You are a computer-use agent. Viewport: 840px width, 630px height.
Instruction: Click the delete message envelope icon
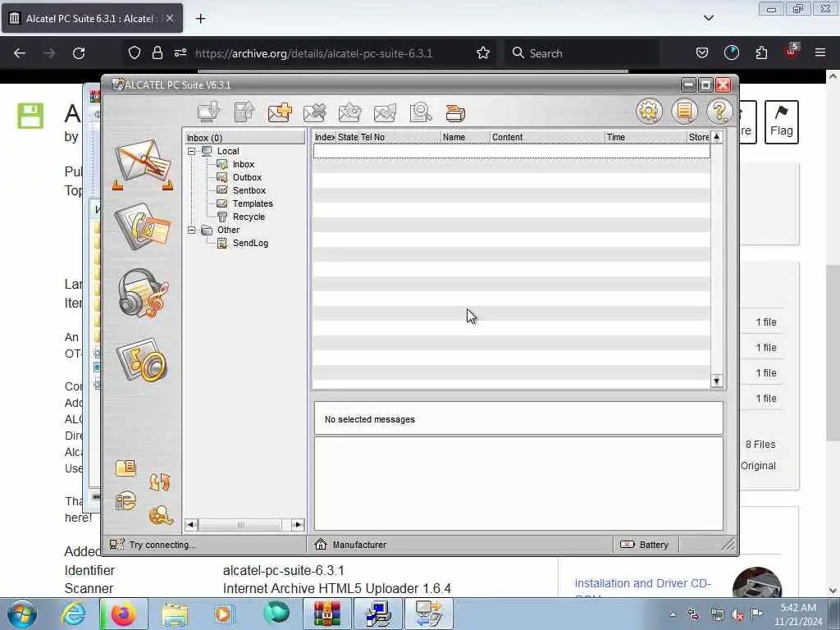(x=314, y=112)
